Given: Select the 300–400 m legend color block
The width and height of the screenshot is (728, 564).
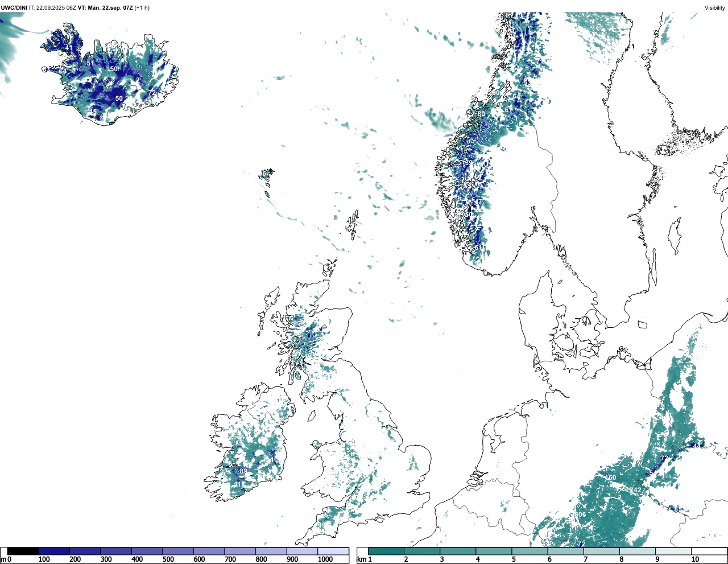Looking at the screenshot, I should pos(116,551).
